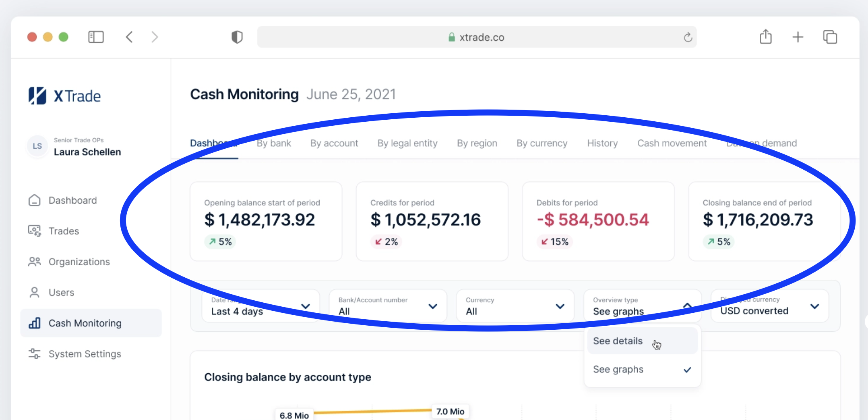Open the Laura Schellen profile name
Image resolution: width=868 pixels, height=420 pixels.
87,152
